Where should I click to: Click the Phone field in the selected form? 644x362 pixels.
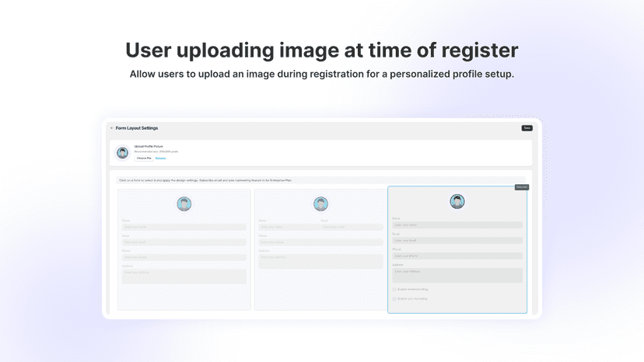pos(457,256)
